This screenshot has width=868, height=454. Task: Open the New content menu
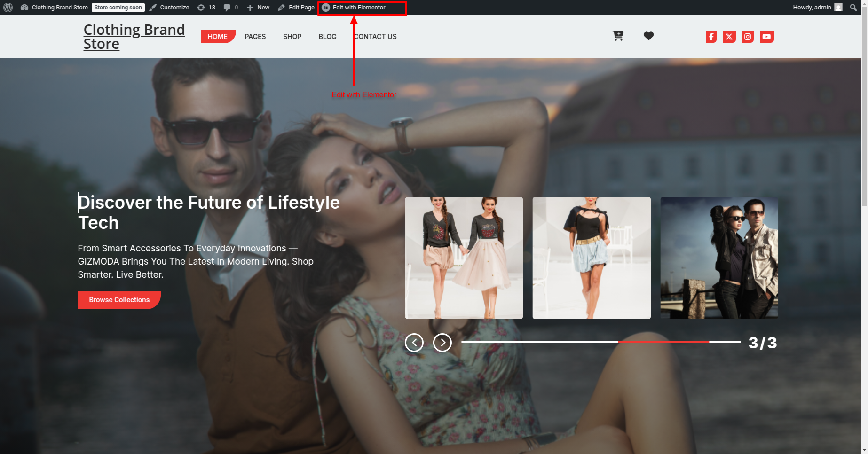coord(258,8)
